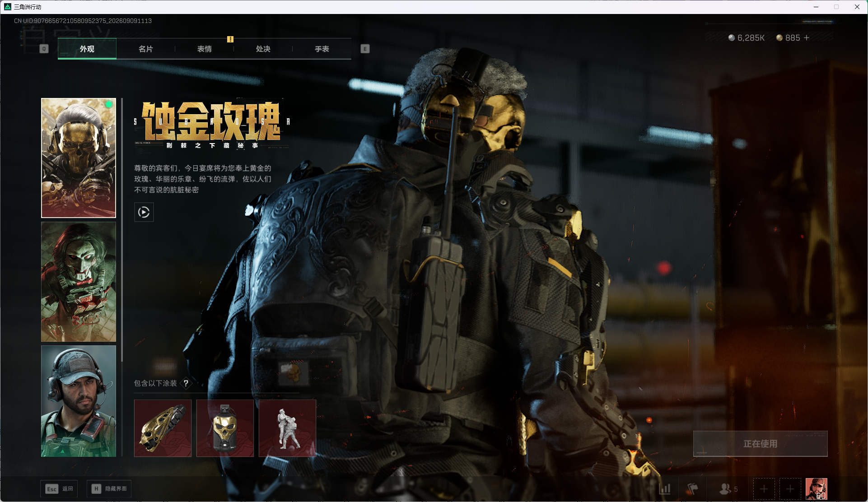868x502 pixels.
Task: Click the H 隐藏界面 button
Action: click(x=109, y=489)
